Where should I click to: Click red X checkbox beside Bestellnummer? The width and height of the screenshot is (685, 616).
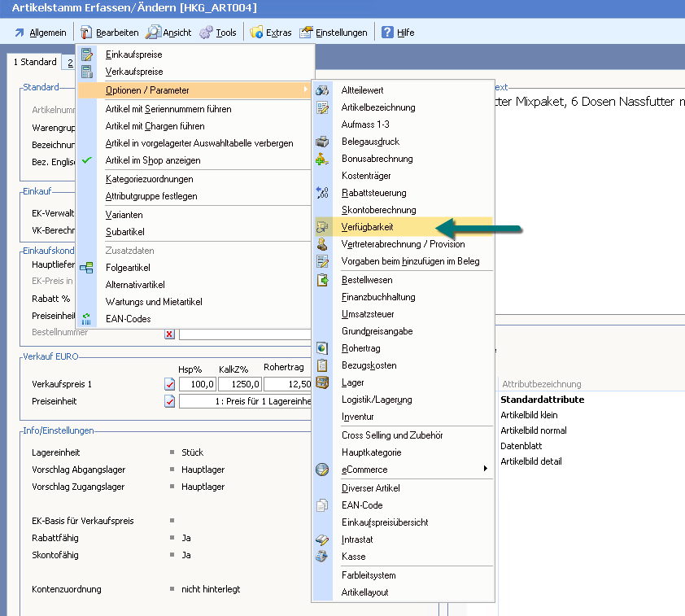169,333
